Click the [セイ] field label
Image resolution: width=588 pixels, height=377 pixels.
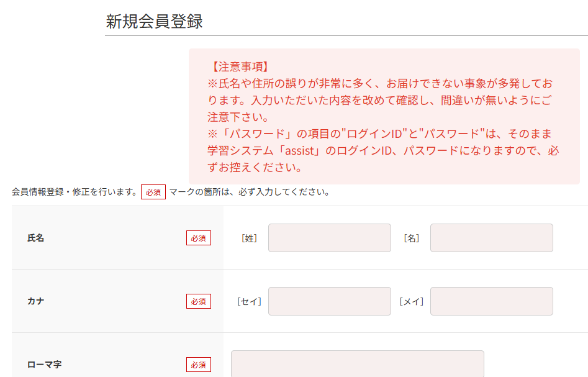[249, 302]
